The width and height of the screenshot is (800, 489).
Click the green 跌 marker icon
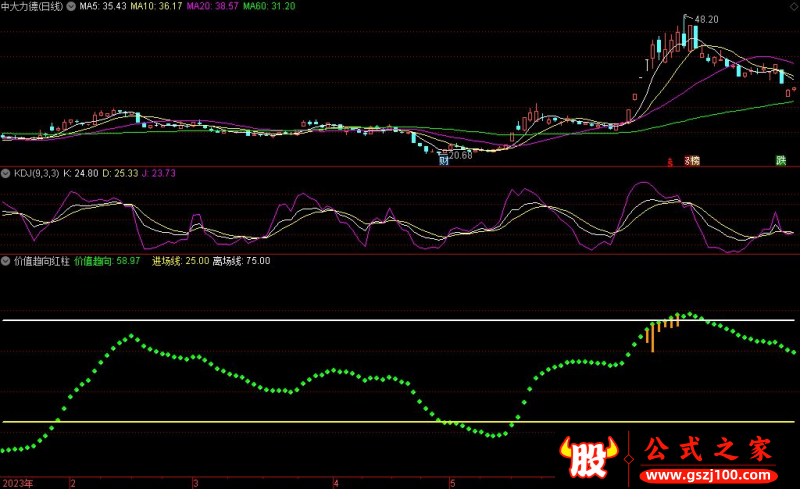tap(780, 160)
